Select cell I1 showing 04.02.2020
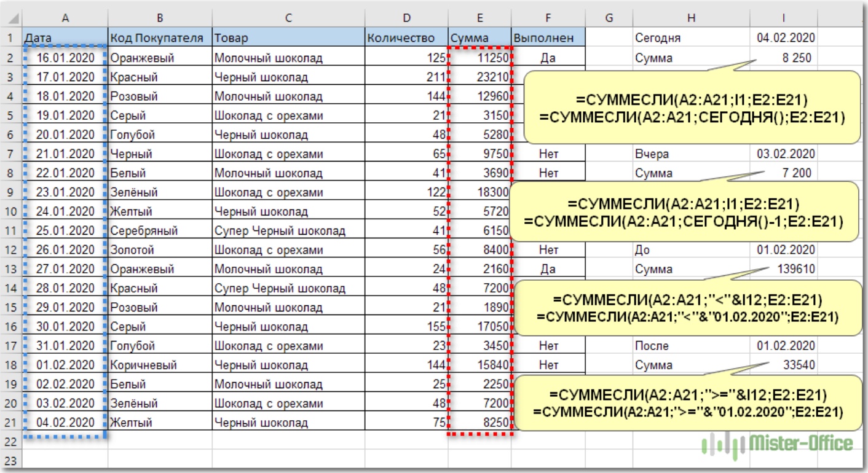 click(784, 38)
